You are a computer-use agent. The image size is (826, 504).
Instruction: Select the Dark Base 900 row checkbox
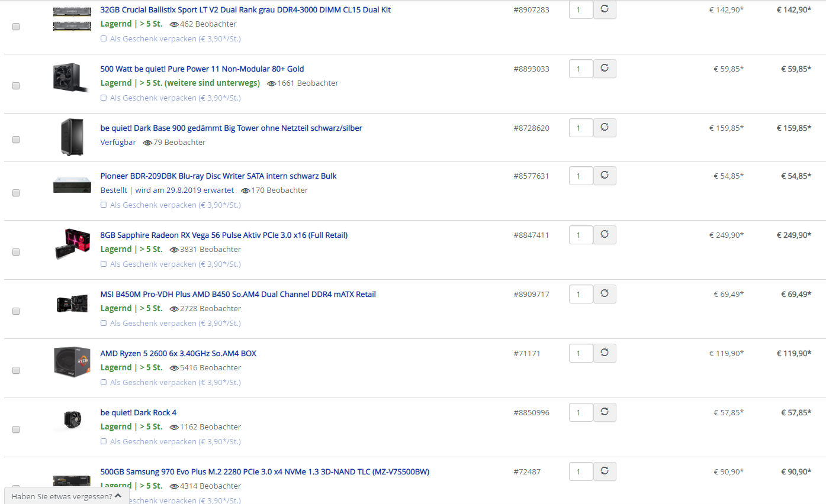coord(16,140)
